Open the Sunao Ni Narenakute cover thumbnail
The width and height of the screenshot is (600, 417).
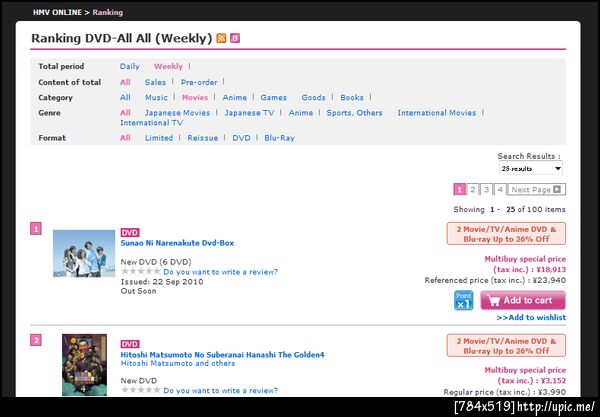[84, 253]
